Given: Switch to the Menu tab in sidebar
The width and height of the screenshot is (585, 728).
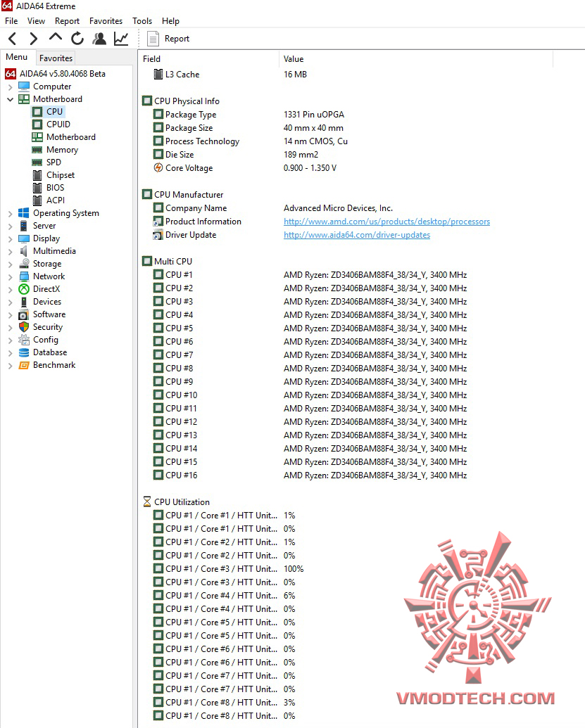Looking at the screenshot, I should point(17,57).
